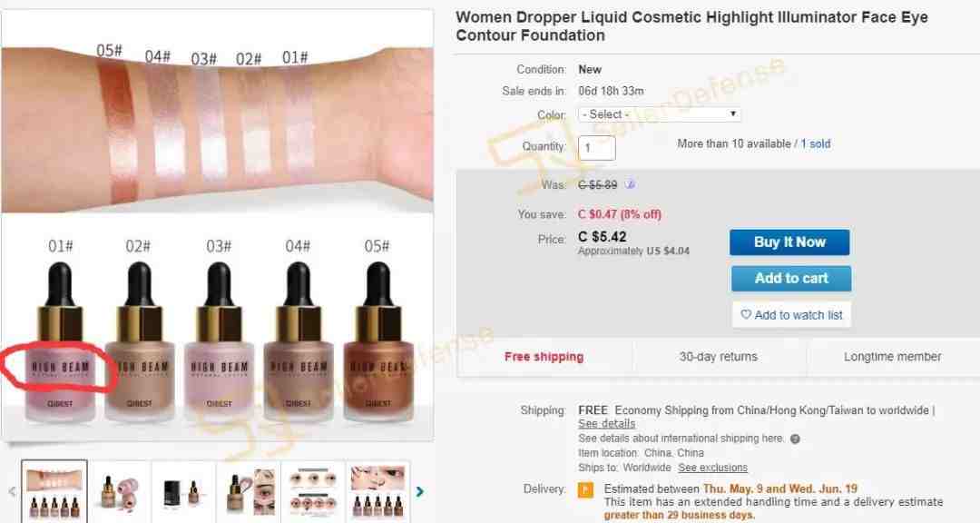
Task: Click the heart Add to watch list button
Action: tap(791, 315)
